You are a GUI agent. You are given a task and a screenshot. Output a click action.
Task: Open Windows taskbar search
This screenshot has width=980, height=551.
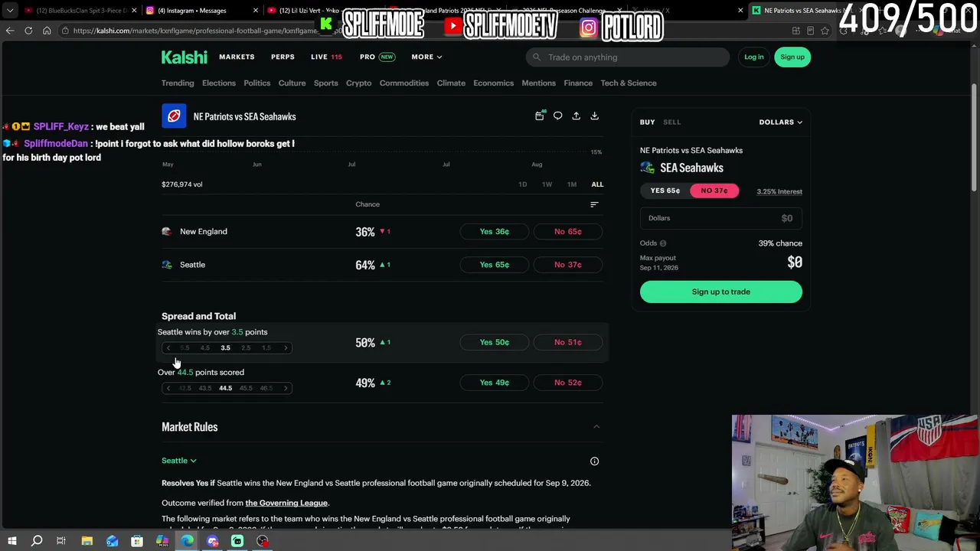tap(37, 541)
